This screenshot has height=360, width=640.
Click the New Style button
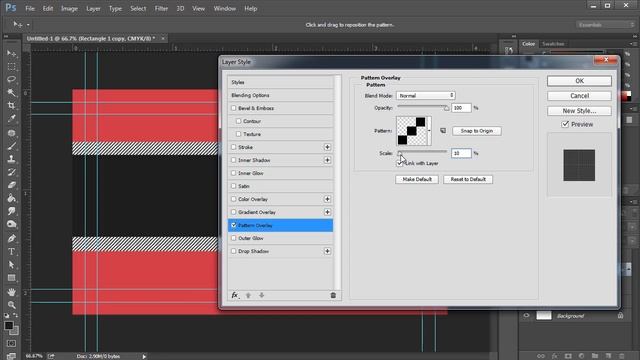(579, 111)
